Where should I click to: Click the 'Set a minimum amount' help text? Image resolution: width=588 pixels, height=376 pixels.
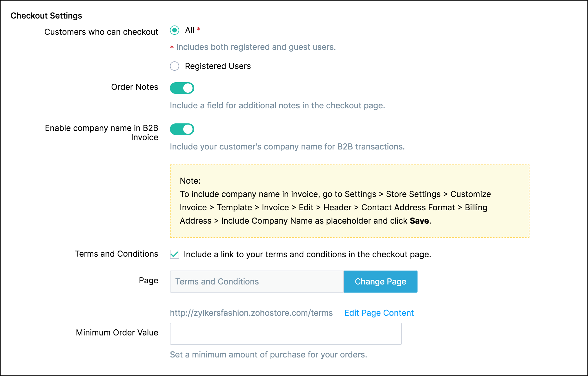(268, 355)
